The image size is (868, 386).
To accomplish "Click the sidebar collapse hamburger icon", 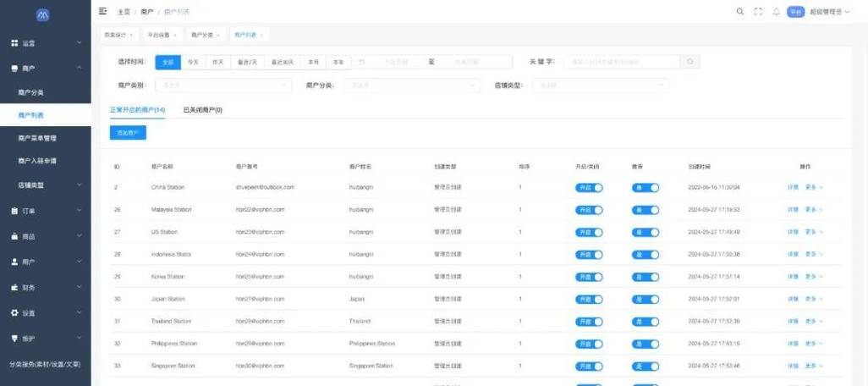I will 102,11.
